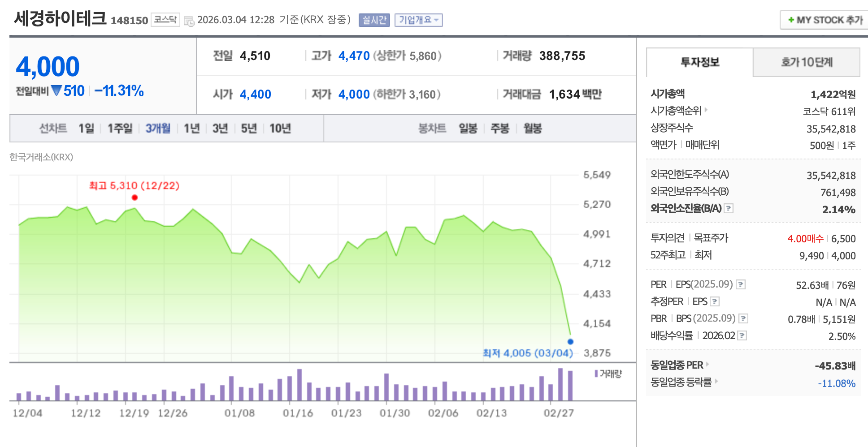Show the 일봉 daily candle chart
Viewport: 868px width, 447px height.
point(468,129)
